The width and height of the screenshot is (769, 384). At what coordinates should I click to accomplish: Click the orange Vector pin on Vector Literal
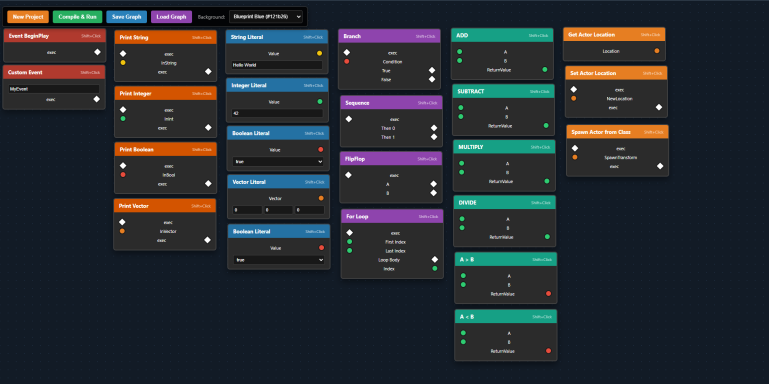coord(321,198)
